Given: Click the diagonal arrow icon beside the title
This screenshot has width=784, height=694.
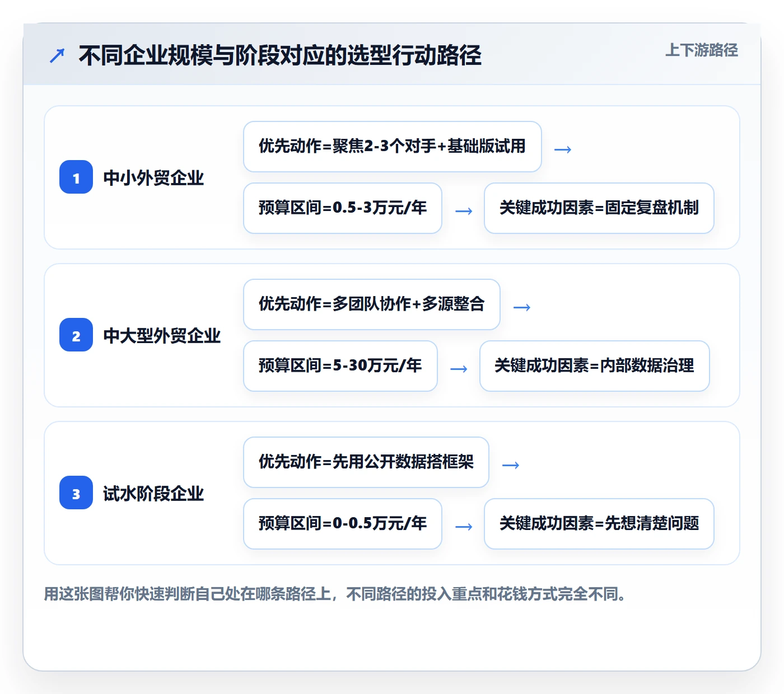Looking at the screenshot, I should pos(57,55).
